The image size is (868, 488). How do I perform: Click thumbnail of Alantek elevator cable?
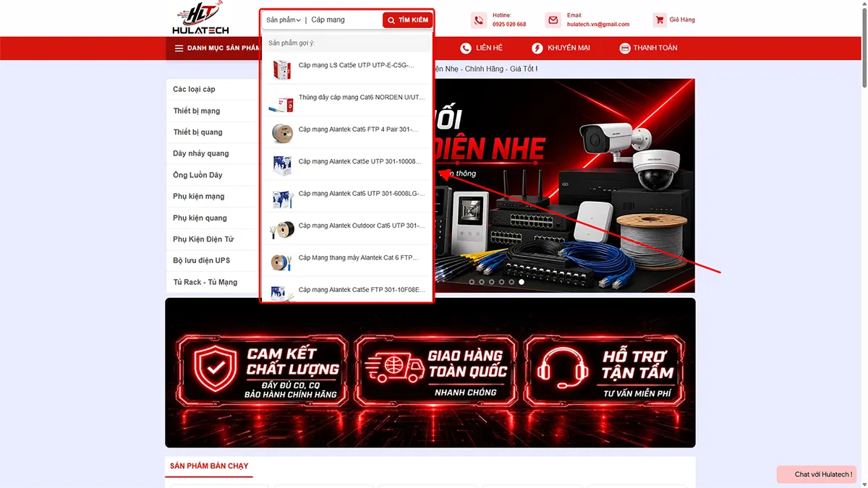281,262
